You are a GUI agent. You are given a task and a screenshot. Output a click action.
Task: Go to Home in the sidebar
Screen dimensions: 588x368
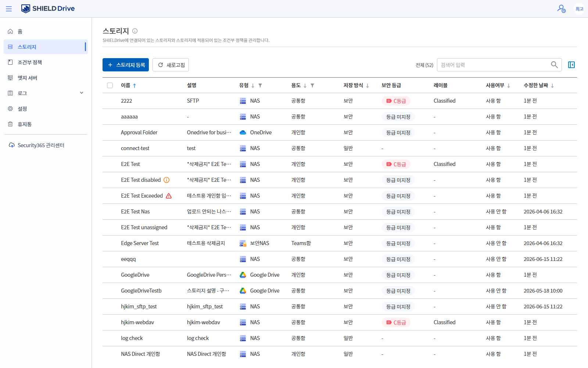click(46, 31)
